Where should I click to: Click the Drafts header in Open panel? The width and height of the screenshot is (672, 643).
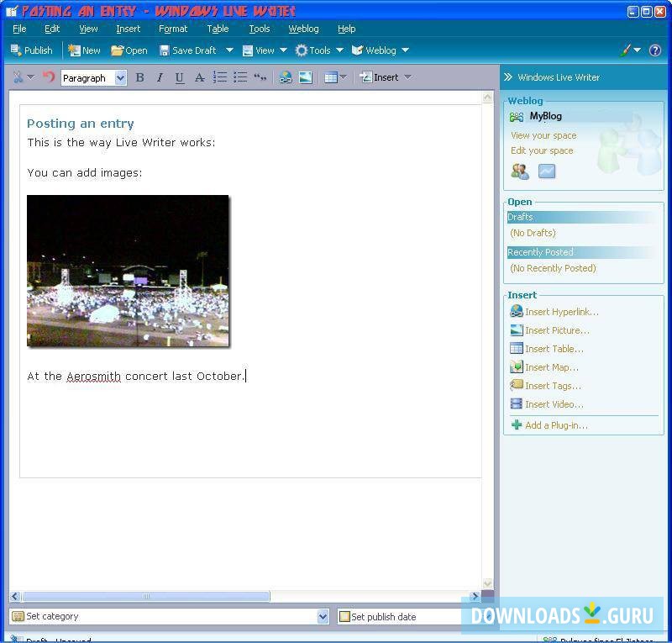[581, 217]
